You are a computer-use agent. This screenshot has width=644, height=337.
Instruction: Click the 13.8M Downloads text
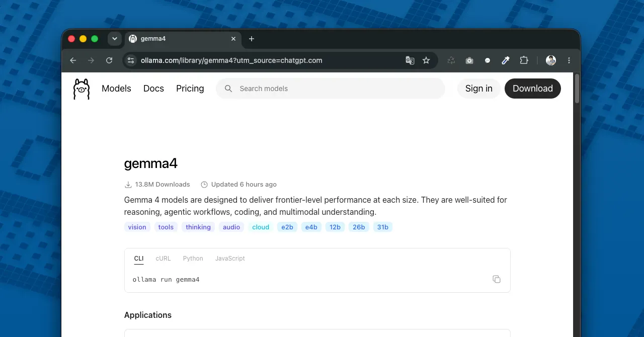pos(163,185)
